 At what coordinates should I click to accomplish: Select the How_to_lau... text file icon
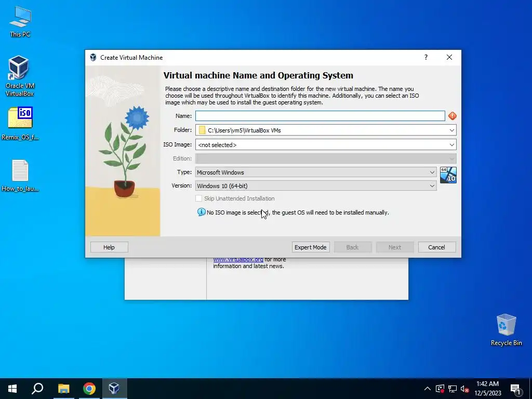(x=20, y=176)
